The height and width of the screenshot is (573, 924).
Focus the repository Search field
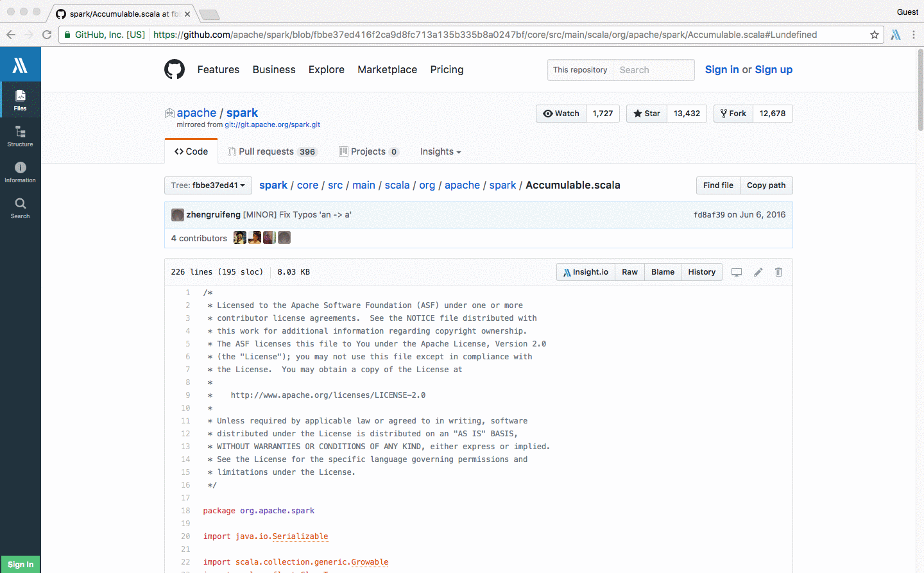653,70
